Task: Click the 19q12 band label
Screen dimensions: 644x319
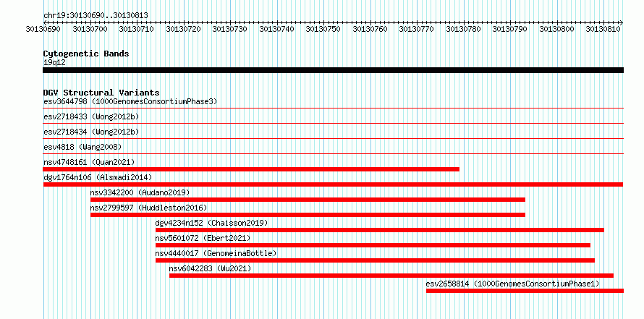Action: point(54,62)
